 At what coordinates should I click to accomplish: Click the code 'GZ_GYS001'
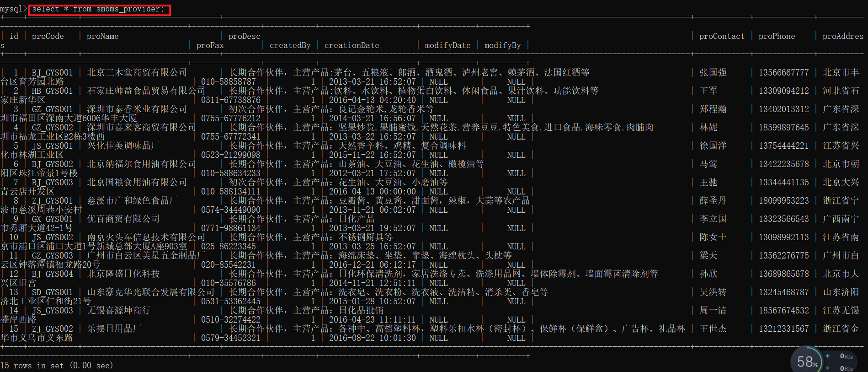point(52,109)
